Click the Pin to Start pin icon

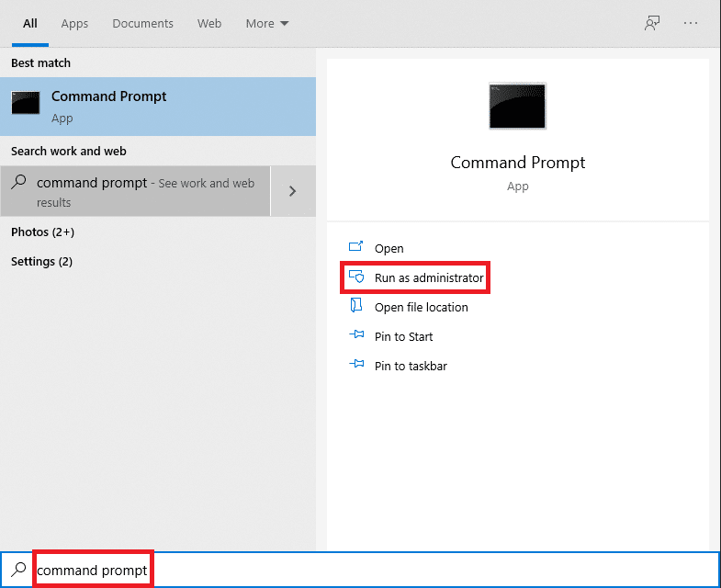click(x=356, y=336)
